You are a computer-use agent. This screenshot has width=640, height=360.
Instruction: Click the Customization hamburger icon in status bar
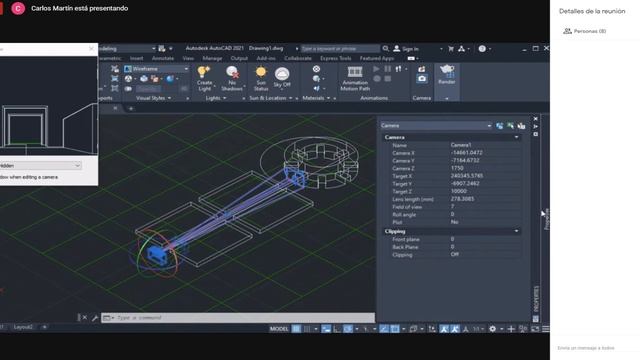click(546, 329)
